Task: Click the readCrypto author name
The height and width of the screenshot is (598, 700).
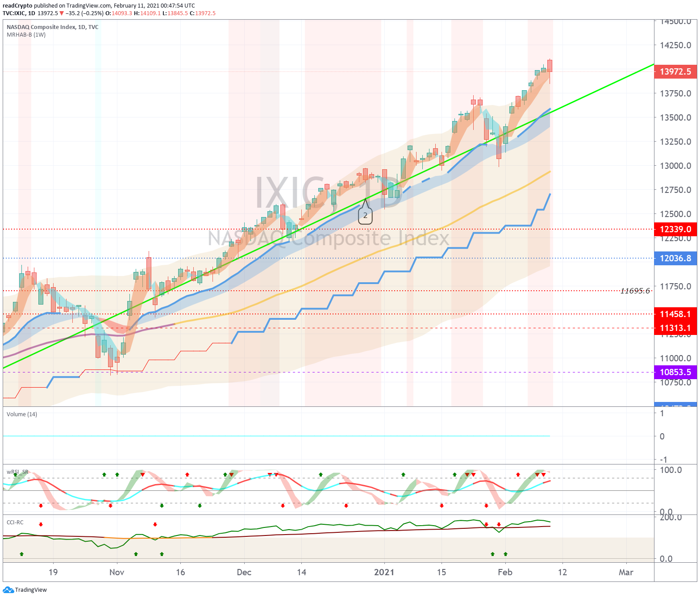Action: point(17,6)
